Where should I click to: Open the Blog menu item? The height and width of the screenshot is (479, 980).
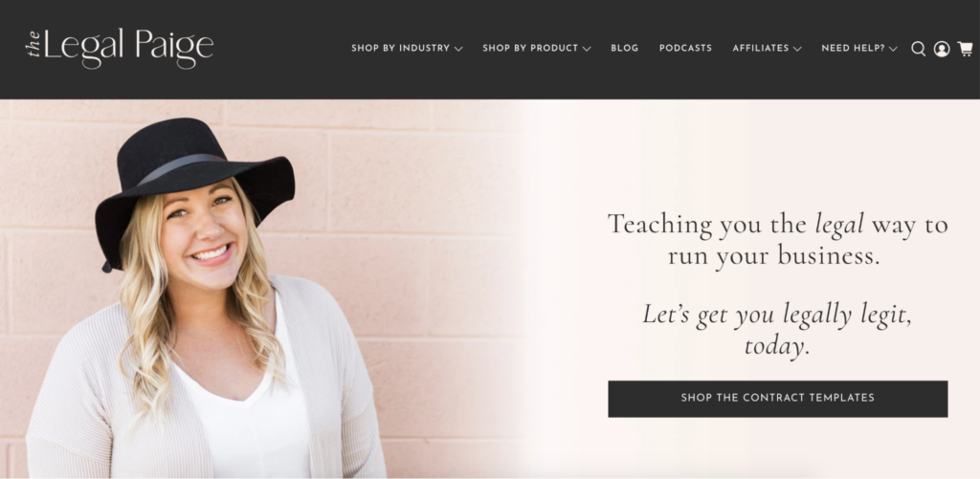tap(624, 48)
